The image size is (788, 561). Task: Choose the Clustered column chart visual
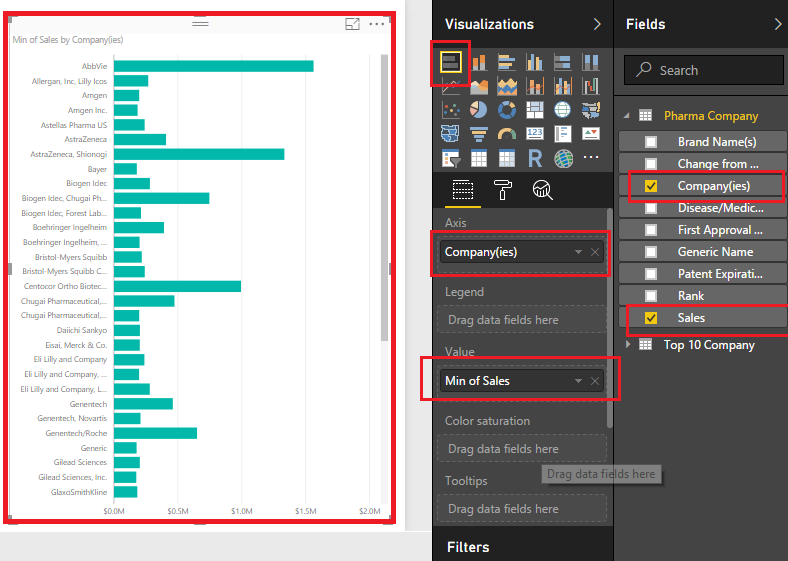coord(535,62)
